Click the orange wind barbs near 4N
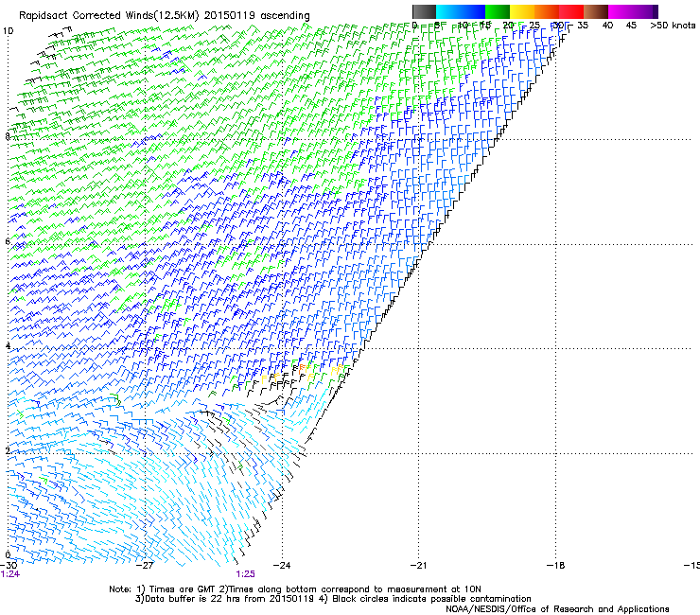 pos(304,368)
